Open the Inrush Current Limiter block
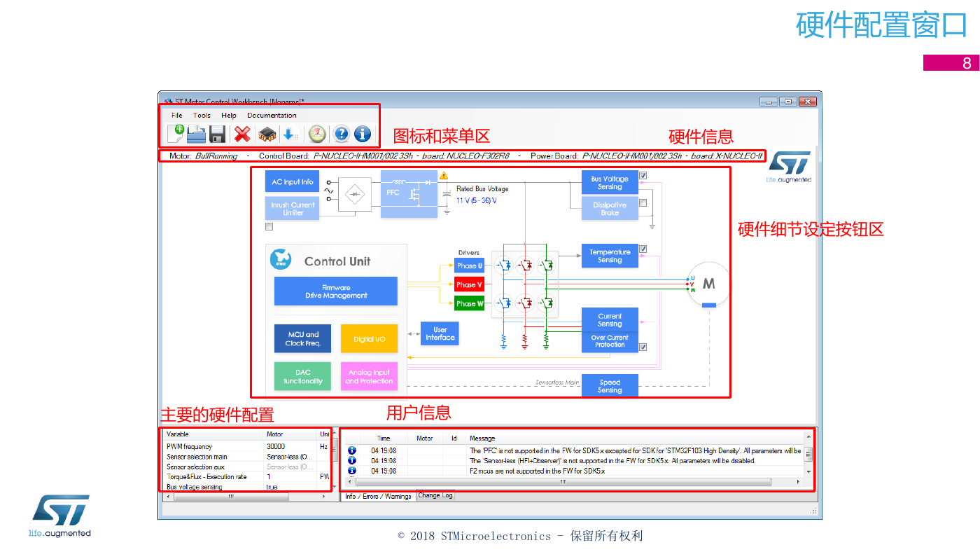The height and width of the screenshot is (552, 980). (x=293, y=209)
